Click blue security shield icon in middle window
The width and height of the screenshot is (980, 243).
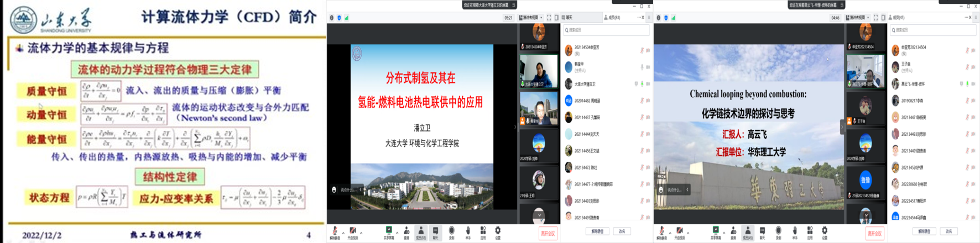click(339, 18)
